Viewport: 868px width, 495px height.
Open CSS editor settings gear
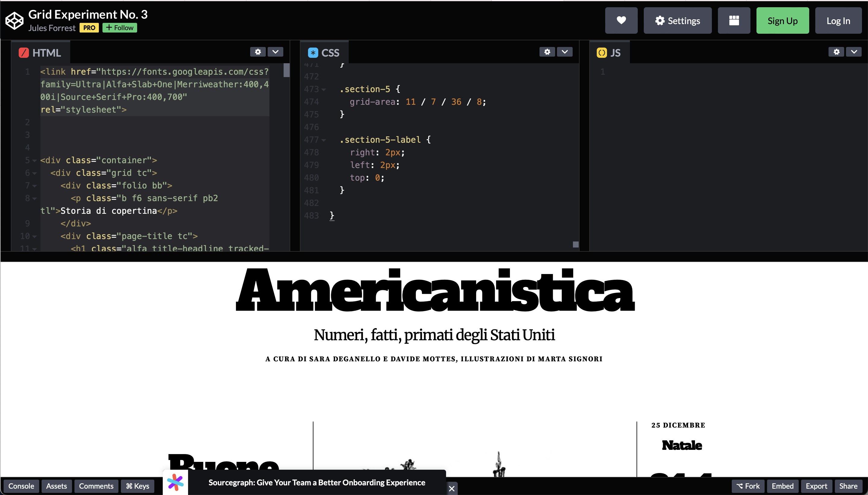[x=547, y=52]
